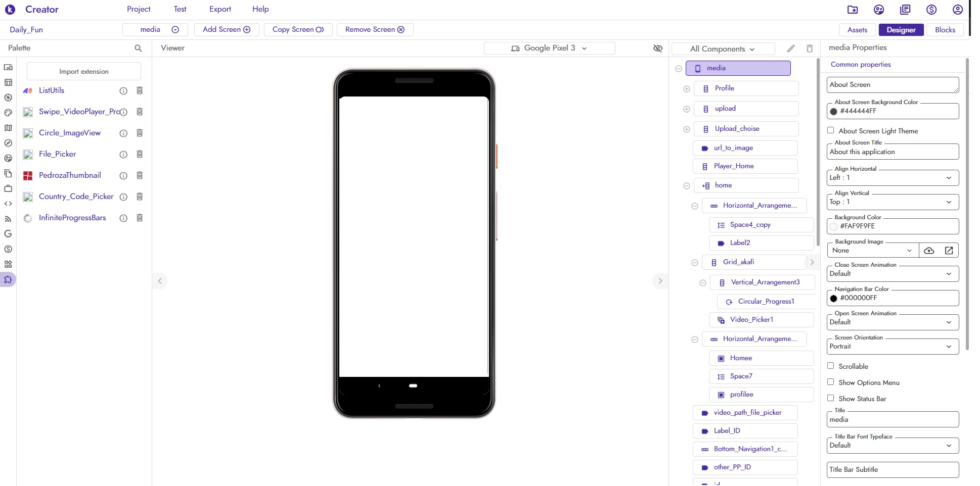Click the Import extension button
Image resolution: width=980 pixels, height=486 pixels.
click(84, 71)
